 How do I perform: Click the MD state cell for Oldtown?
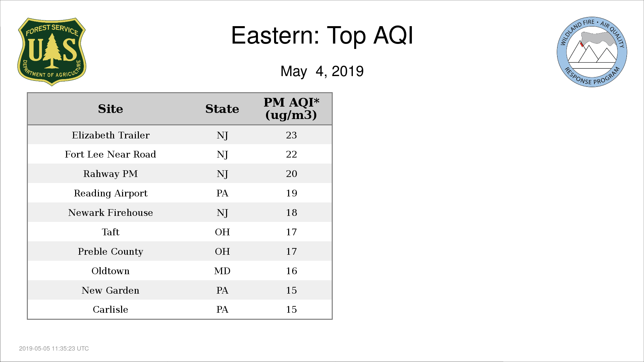[x=222, y=271]
